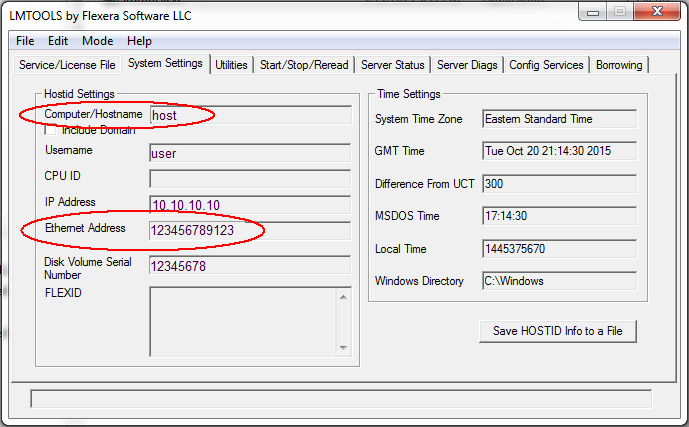Click the FLEXID scrollbar down arrow
Image resolution: width=689 pixels, height=427 pixels.
(344, 338)
